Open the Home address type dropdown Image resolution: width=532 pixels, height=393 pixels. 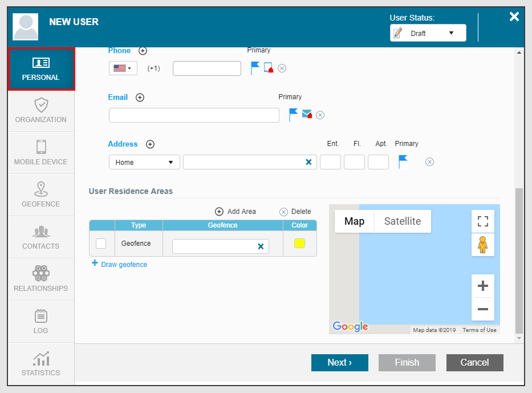coord(144,162)
